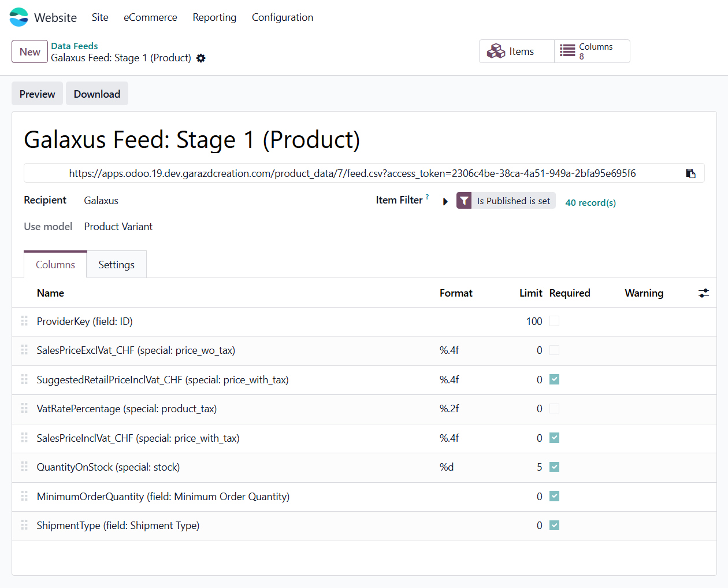The width and height of the screenshot is (728, 588).
Task: Open SalesPriceExclVat_CHF column row
Action: [364, 350]
